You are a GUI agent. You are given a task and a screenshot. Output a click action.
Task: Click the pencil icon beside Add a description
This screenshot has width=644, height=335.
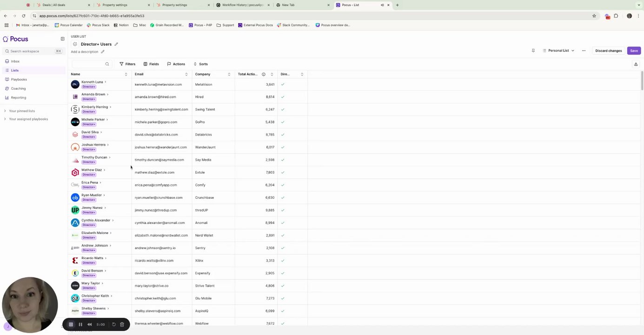pos(103,52)
